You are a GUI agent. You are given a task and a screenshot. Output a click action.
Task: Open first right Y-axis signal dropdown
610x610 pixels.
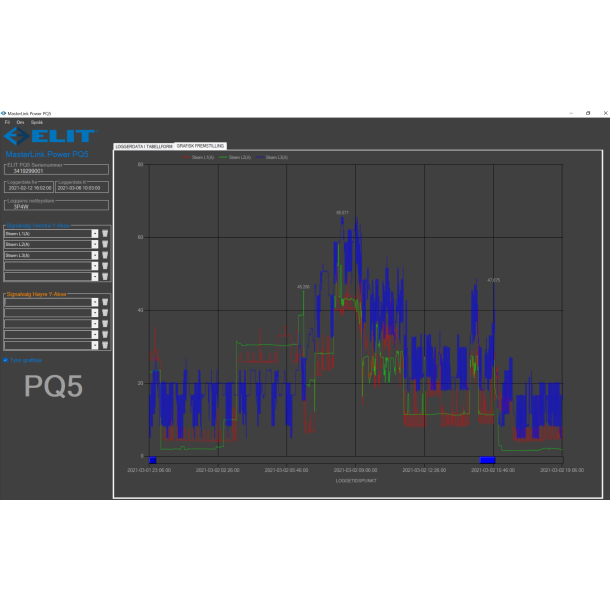click(x=95, y=302)
